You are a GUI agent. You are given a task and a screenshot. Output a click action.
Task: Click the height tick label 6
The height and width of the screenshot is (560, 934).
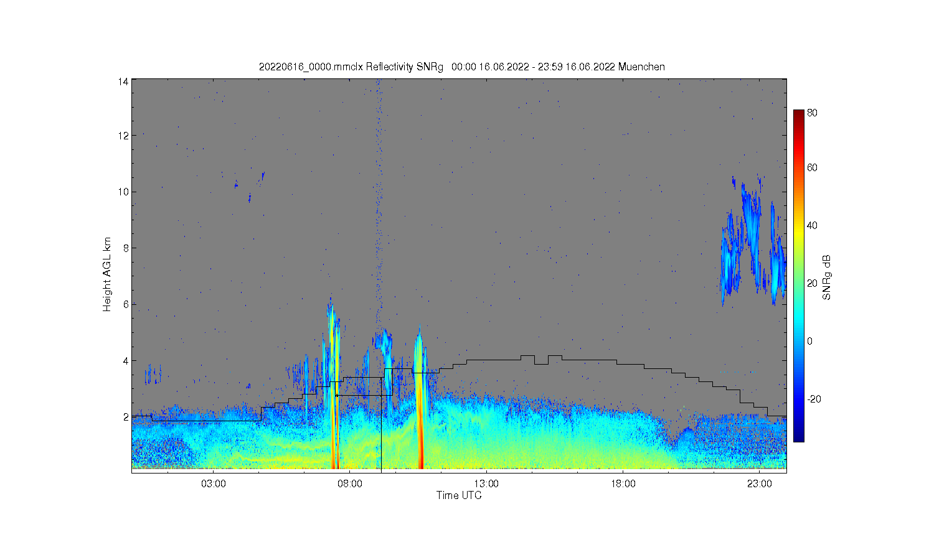coord(126,304)
